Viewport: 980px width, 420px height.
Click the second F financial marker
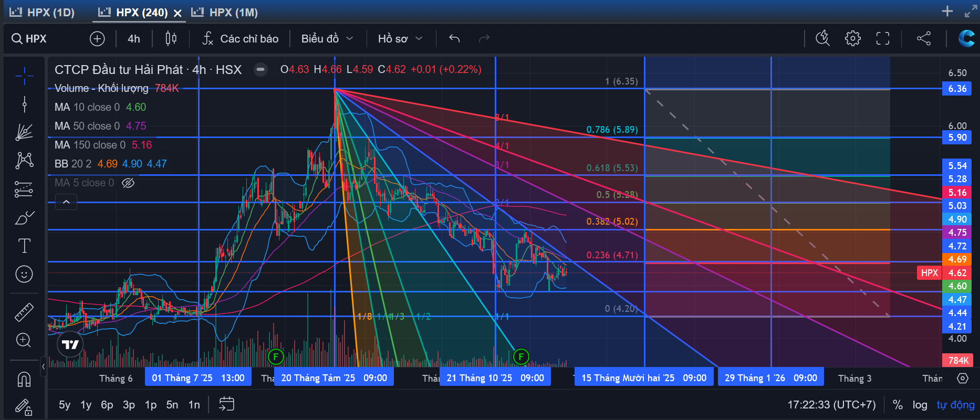pyautogui.click(x=521, y=357)
